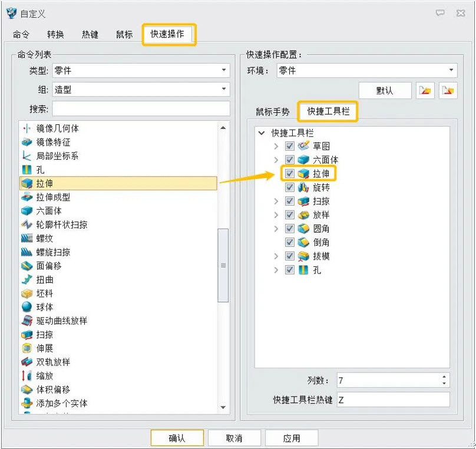
Task: Open the 鼠标手势 tab
Action: coord(272,112)
